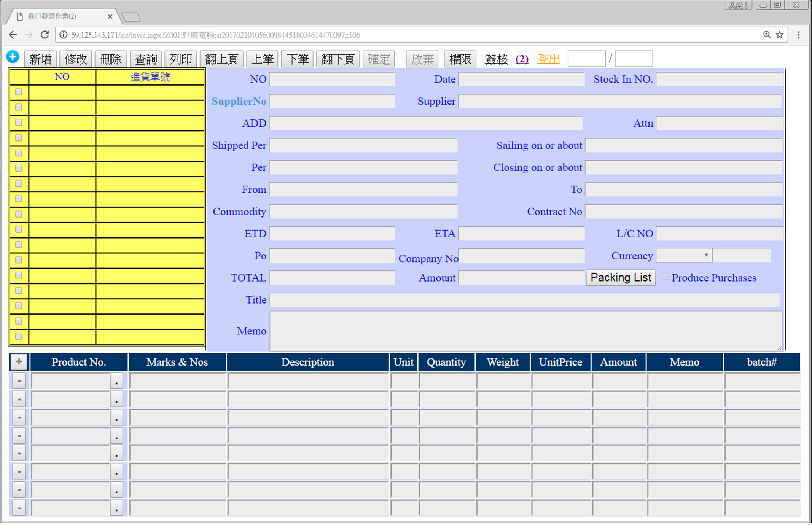Reload the page with refresh icon
Screen dimensions: 812x525
pos(45,35)
